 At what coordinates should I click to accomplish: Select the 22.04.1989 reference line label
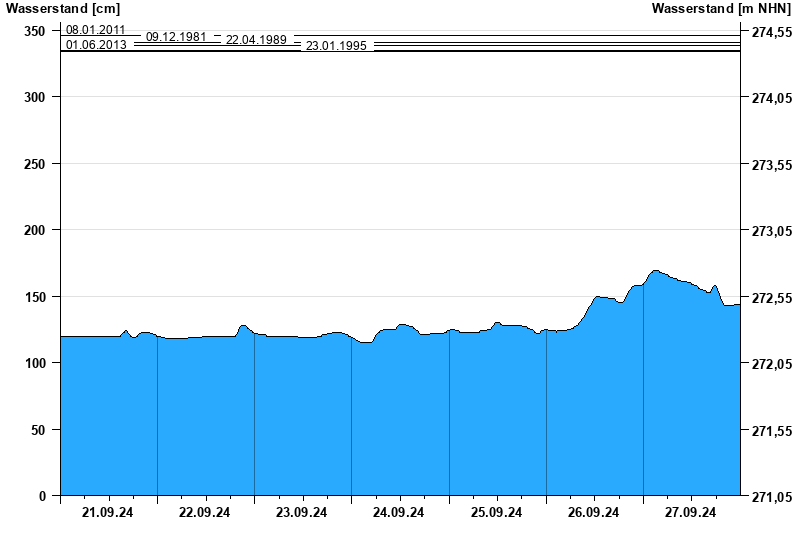256,40
